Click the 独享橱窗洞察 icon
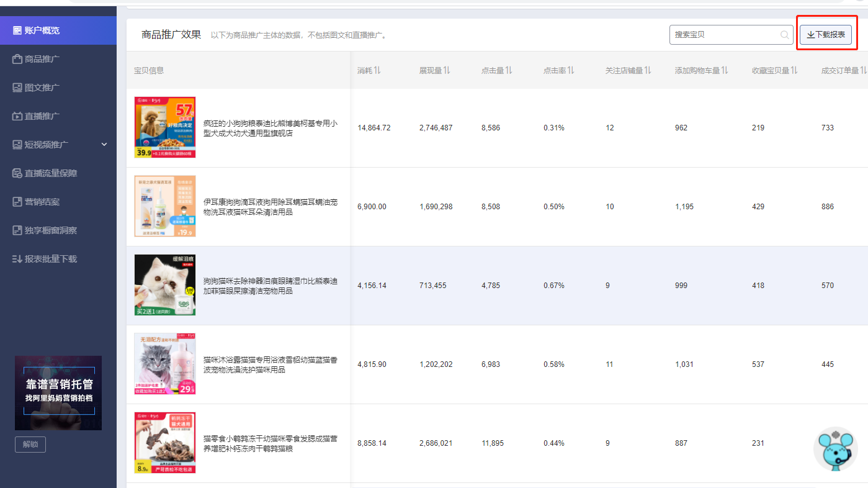The height and width of the screenshot is (488, 868). (17, 230)
